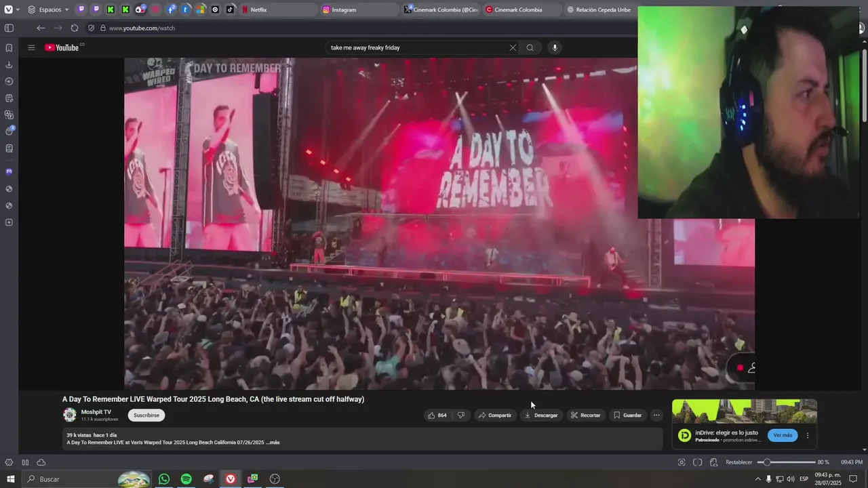The width and height of the screenshot is (868, 488).
Task: Open the Mastodon web panel
Action: 9,171
